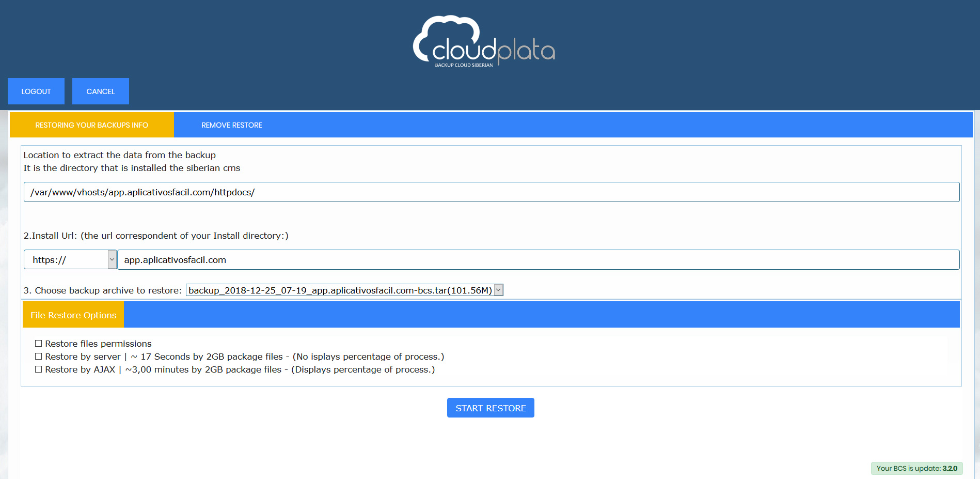Image resolution: width=980 pixels, height=479 pixels.
Task: Click the cloudplata logo
Action: pyautogui.click(x=484, y=41)
